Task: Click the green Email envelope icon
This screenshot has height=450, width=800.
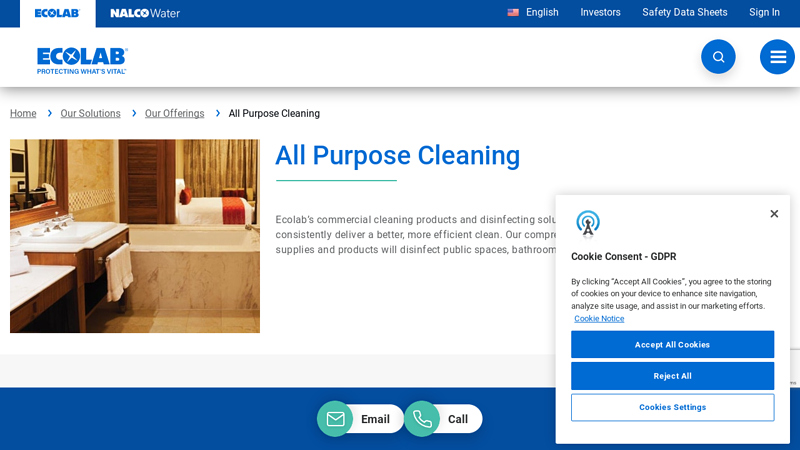Action: (335, 419)
